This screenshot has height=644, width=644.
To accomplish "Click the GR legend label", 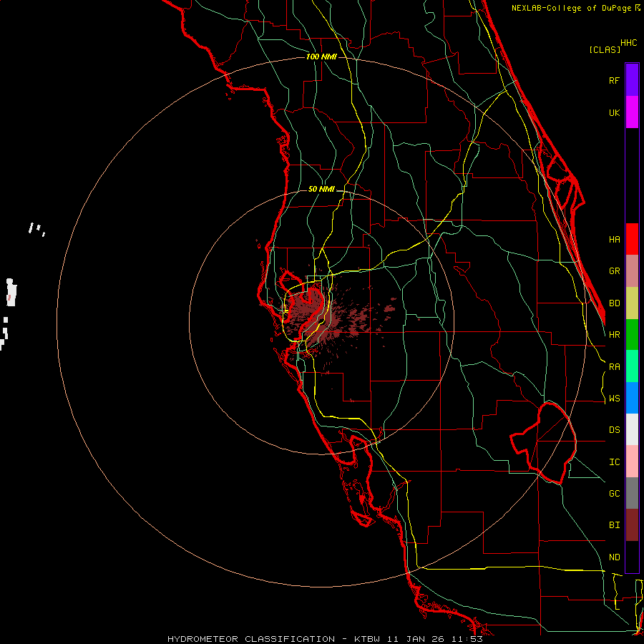I will (x=614, y=271).
